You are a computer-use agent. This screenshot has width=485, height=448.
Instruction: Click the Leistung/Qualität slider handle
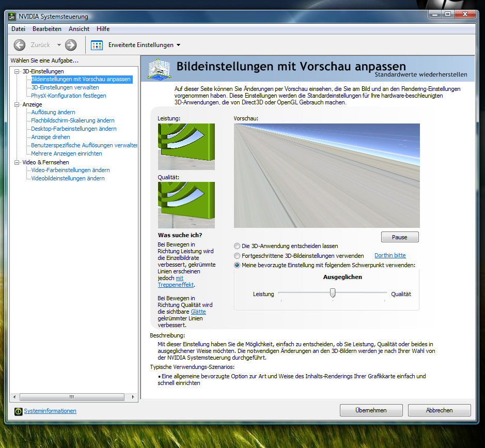(x=333, y=292)
